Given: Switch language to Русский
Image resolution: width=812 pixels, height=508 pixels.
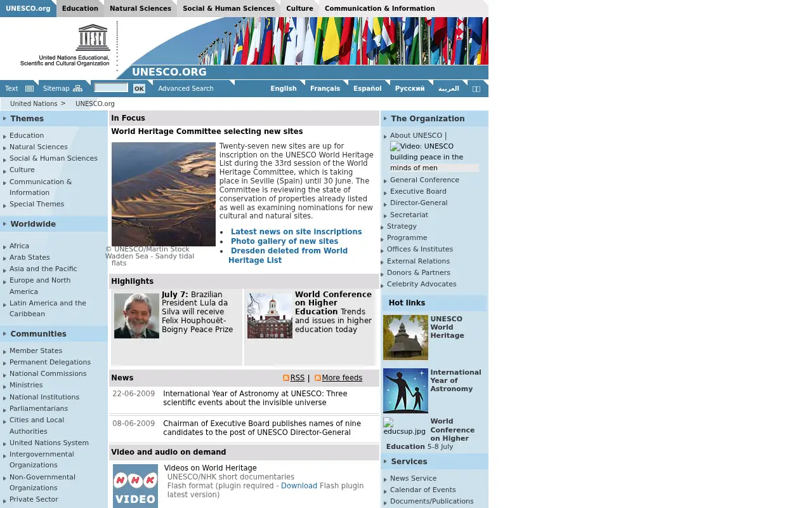Looking at the screenshot, I should point(410,89).
